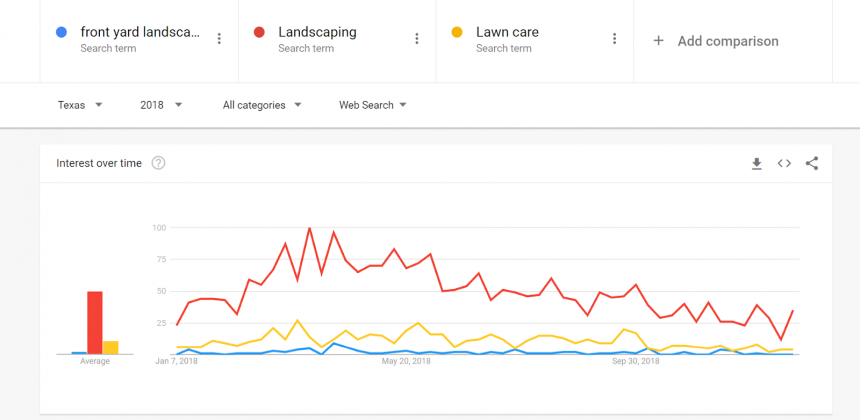Open options menu for front yard landscaping term

tap(219, 39)
